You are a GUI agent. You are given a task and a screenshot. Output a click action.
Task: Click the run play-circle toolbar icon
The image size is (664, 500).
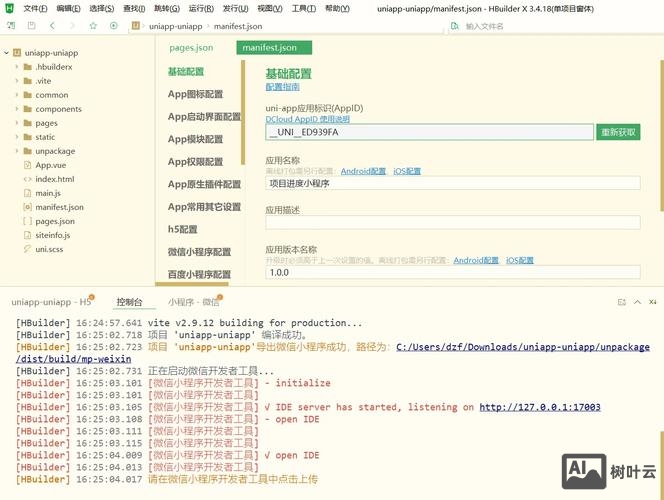click(113, 26)
